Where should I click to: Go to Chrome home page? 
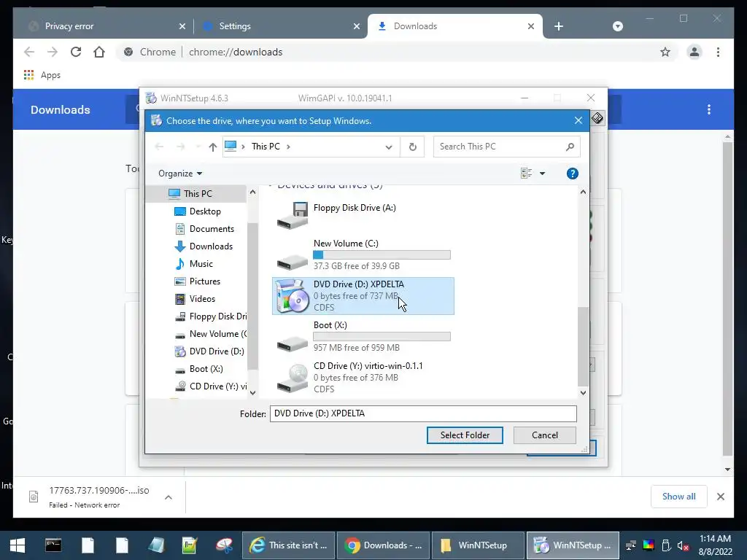[x=99, y=52]
